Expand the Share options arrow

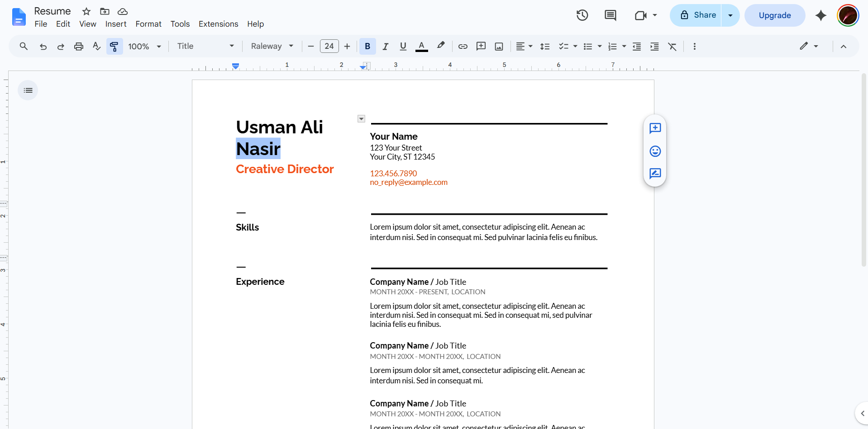[730, 15]
